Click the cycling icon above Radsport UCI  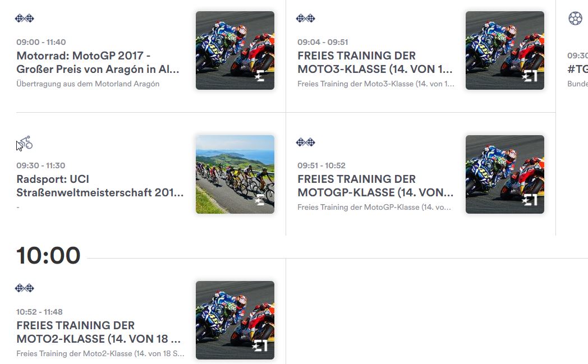click(26, 142)
